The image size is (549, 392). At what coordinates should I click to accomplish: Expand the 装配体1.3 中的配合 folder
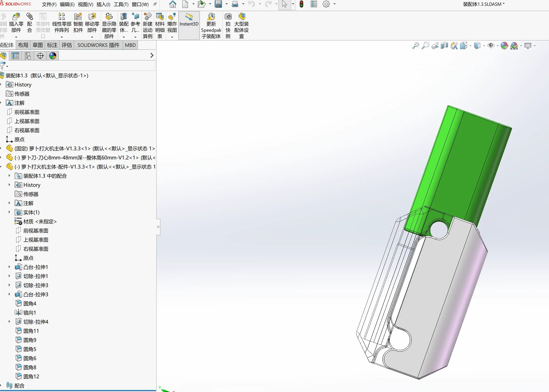tap(9, 176)
